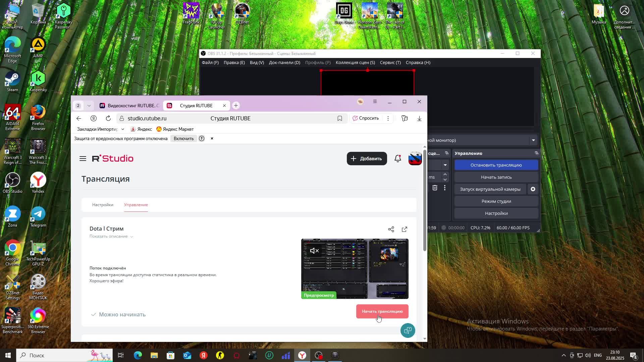Click Остановить трансляцию in OBS
Image resolution: width=644 pixels, height=362 pixels.
[496, 165]
